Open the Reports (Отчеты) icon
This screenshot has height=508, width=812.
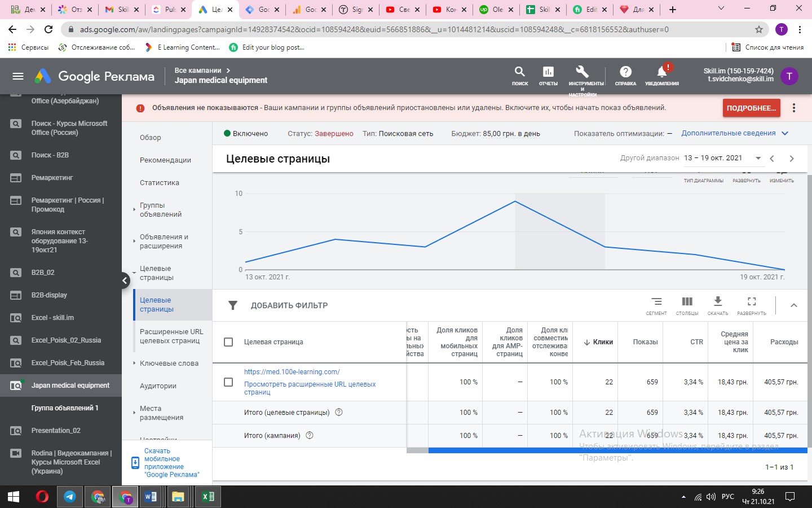tap(548, 72)
